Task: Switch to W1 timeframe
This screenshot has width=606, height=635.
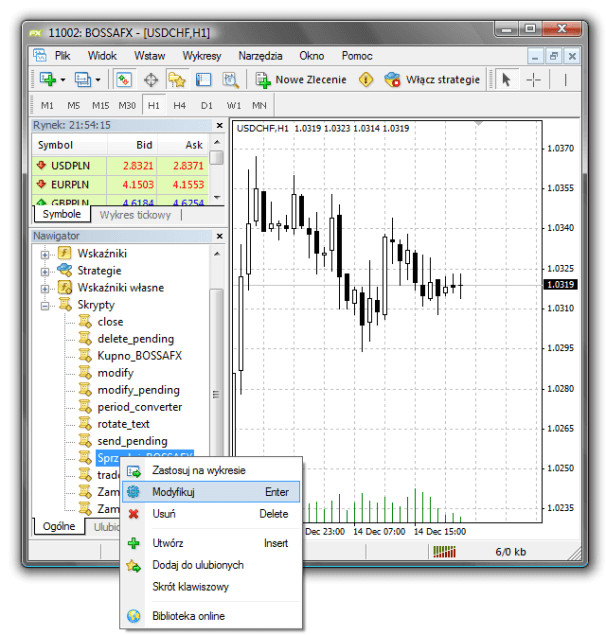Action: pyautogui.click(x=234, y=106)
